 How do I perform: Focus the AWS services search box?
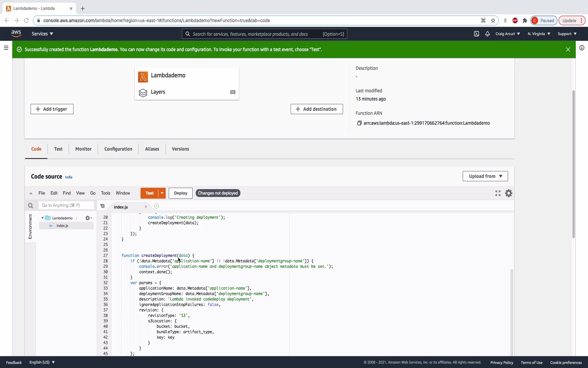point(265,34)
